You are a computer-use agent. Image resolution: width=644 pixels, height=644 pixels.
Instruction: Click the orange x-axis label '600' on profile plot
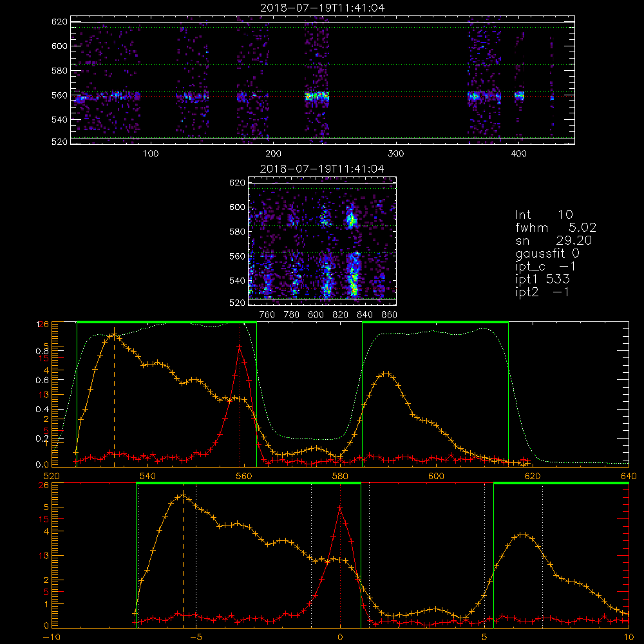tap(436, 476)
